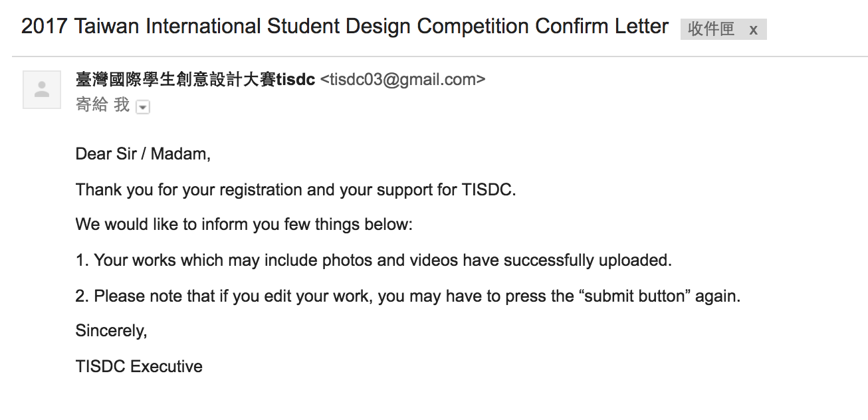Click "TISDC." ending the thank-you sentence

[x=488, y=190]
